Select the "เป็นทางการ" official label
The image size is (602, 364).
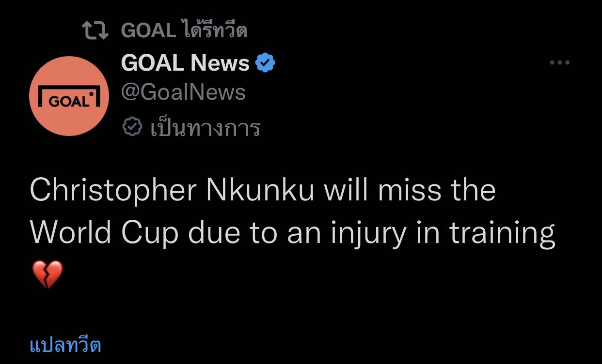206,128
